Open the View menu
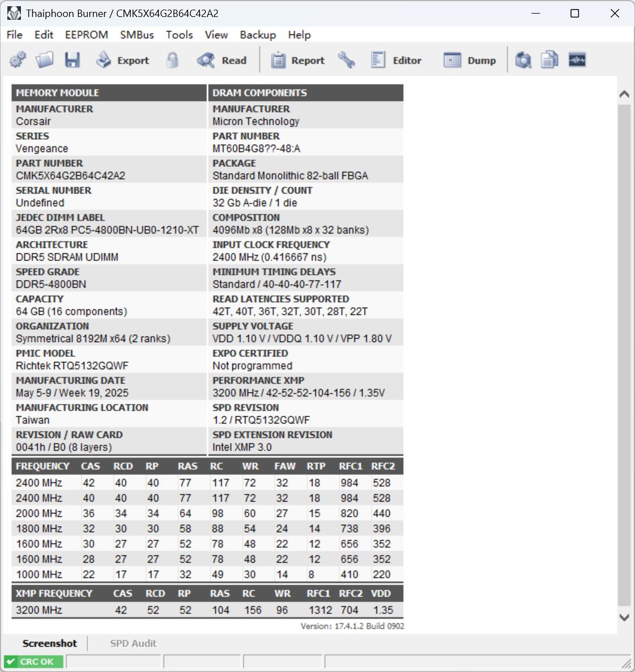 click(x=217, y=35)
